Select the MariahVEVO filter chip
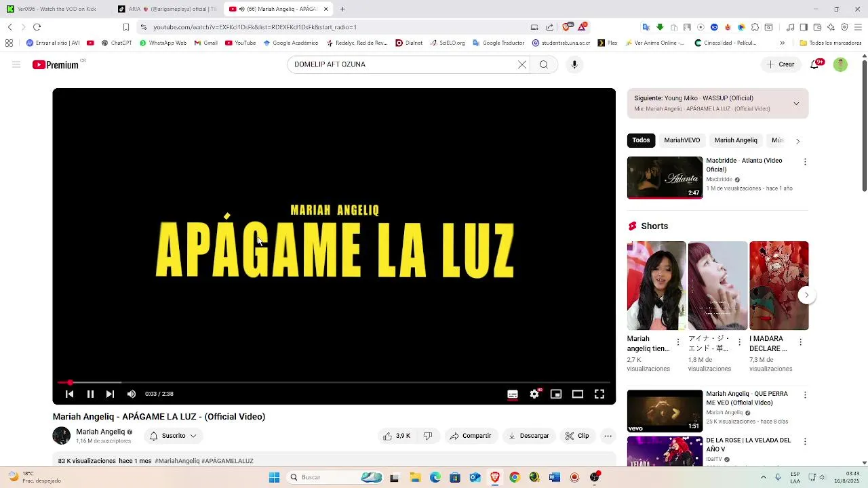The image size is (868, 488). [x=682, y=140]
